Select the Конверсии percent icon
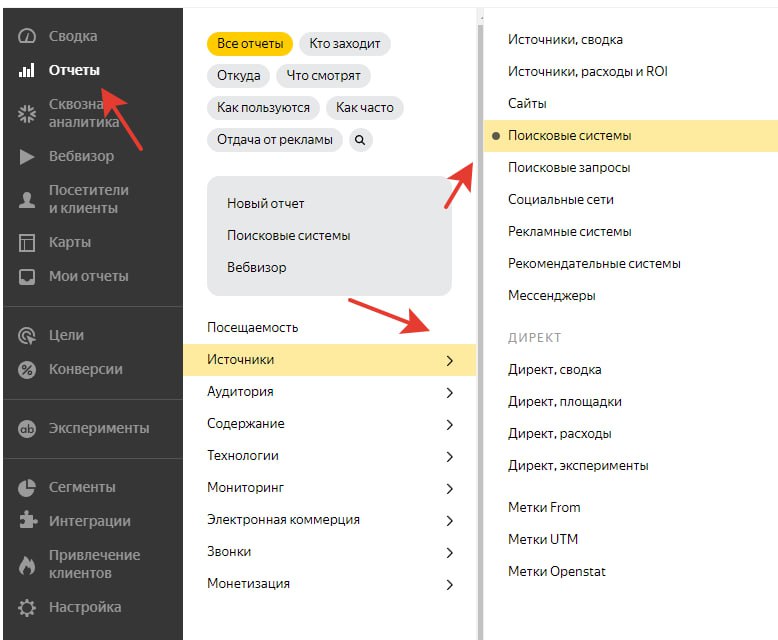 point(27,370)
